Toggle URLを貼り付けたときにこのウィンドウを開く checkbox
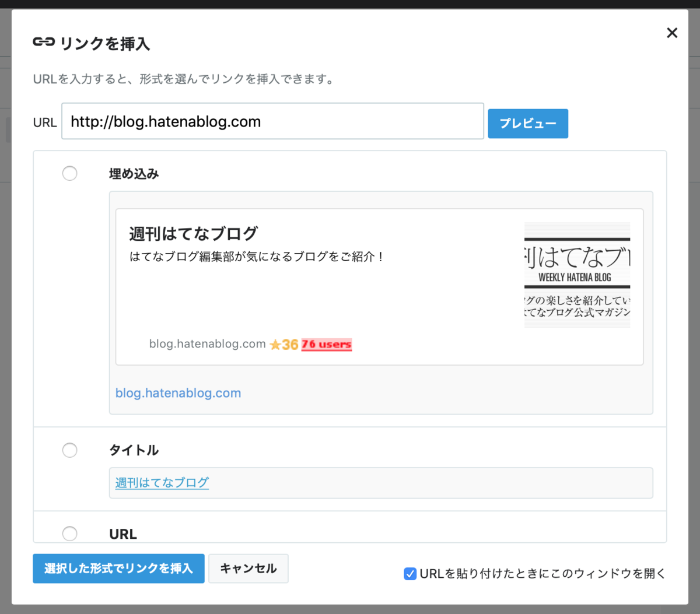The image size is (700, 614). pos(410,574)
